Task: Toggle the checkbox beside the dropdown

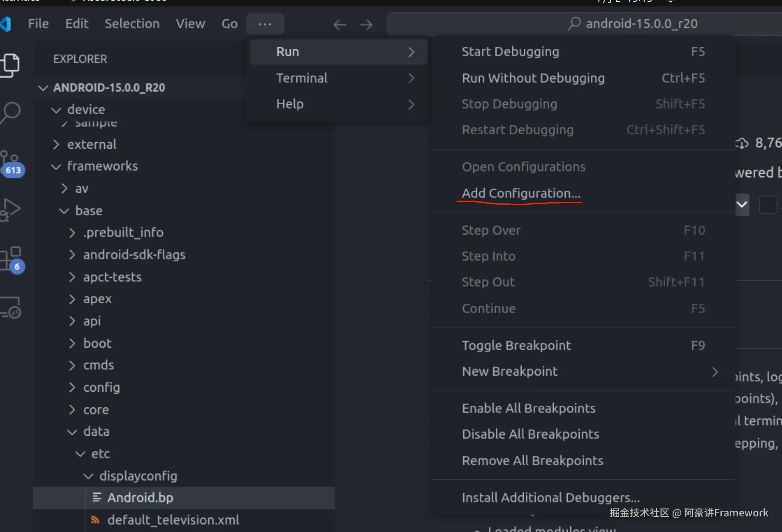Action: tap(767, 205)
